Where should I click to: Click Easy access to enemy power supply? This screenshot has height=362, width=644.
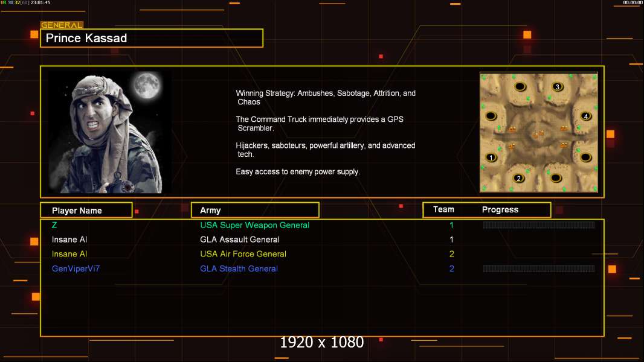298,172
